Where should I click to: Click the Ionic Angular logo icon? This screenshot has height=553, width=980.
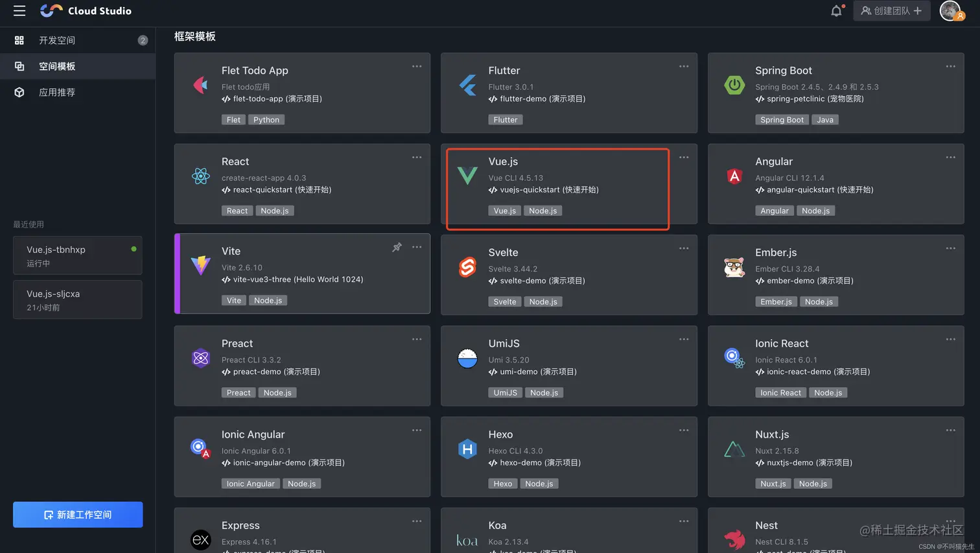pos(201,448)
